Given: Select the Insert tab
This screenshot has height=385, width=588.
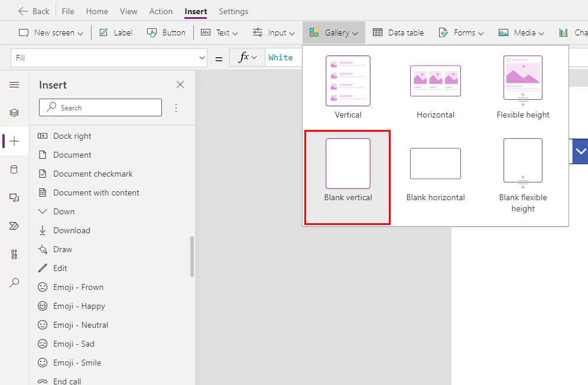Looking at the screenshot, I should 196,11.
